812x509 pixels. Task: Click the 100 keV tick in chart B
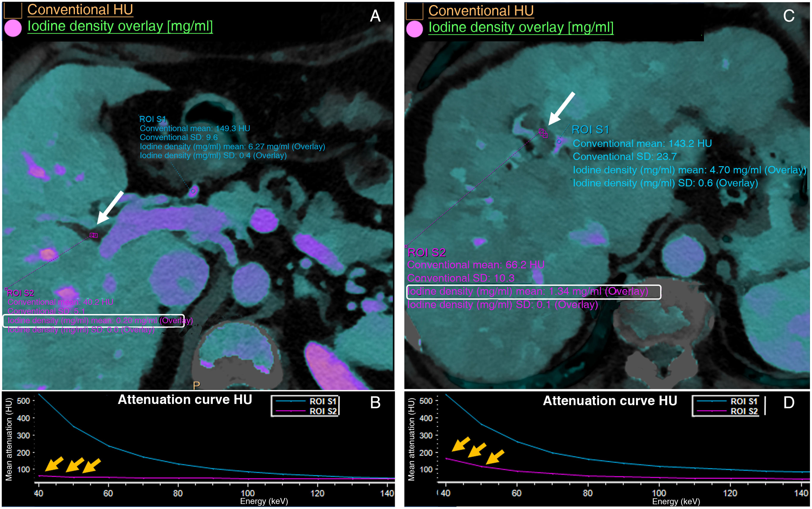248,493
